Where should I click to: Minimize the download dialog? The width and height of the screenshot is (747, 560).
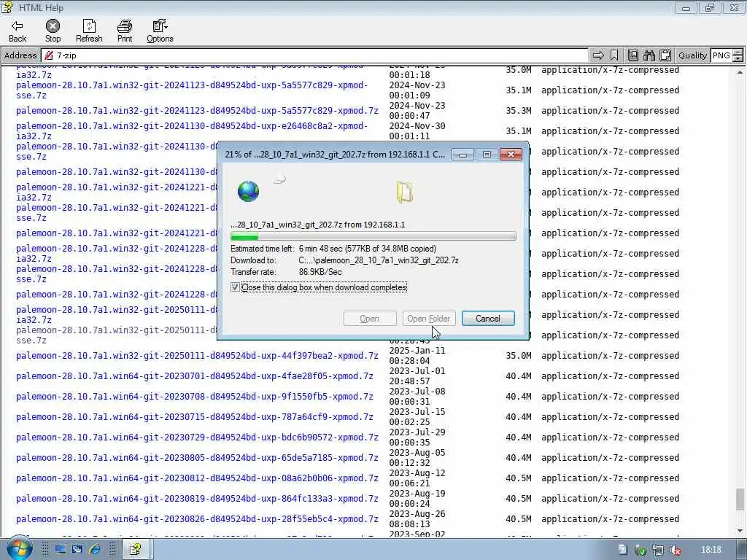click(462, 155)
